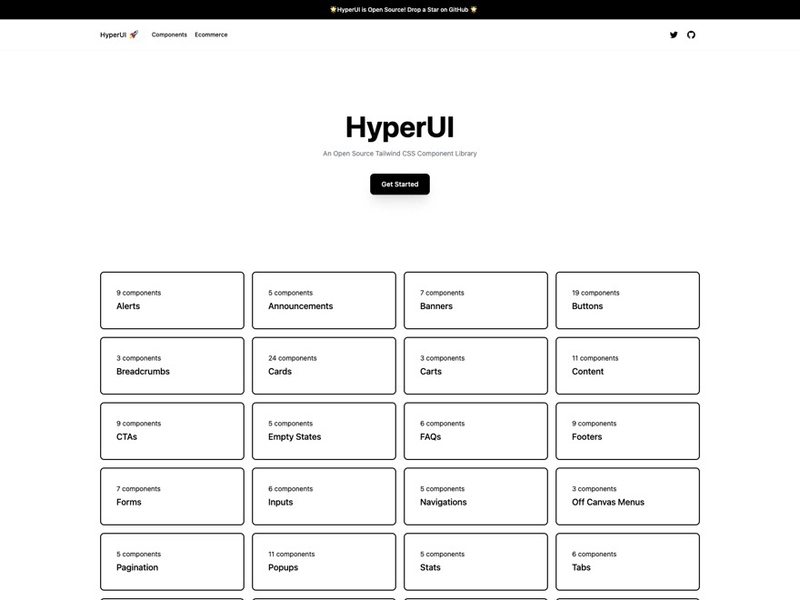Open the Tabs components card

point(628,561)
